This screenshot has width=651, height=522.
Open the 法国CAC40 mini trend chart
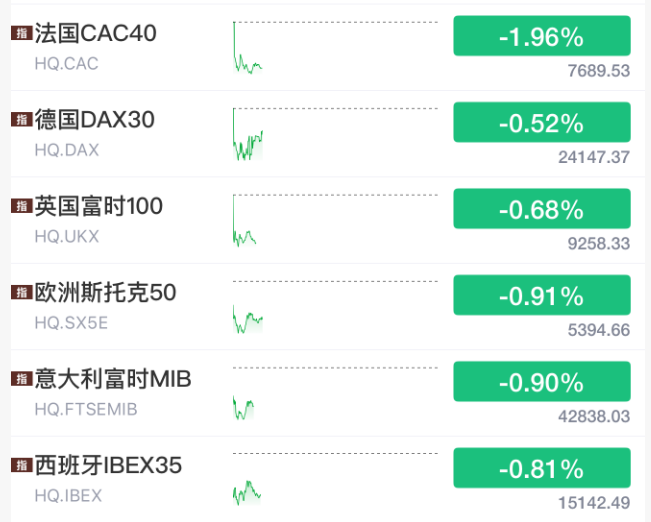coord(247,48)
